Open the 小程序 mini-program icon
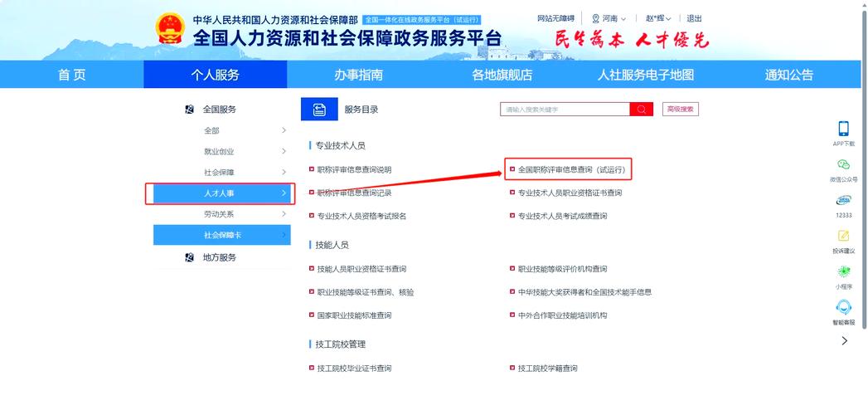Image resolution: width=868 pixels, height=415 pixels. pyautogui.click(x=843, y=271)
